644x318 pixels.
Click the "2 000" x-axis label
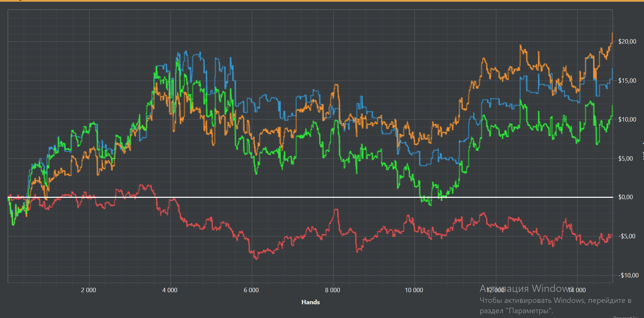(89, 290)
